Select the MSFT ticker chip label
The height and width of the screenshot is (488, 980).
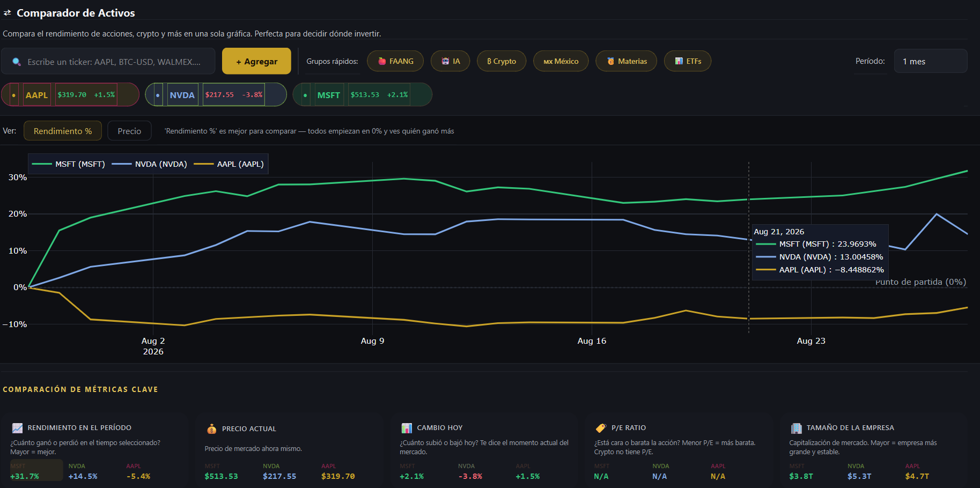[329, 95]
